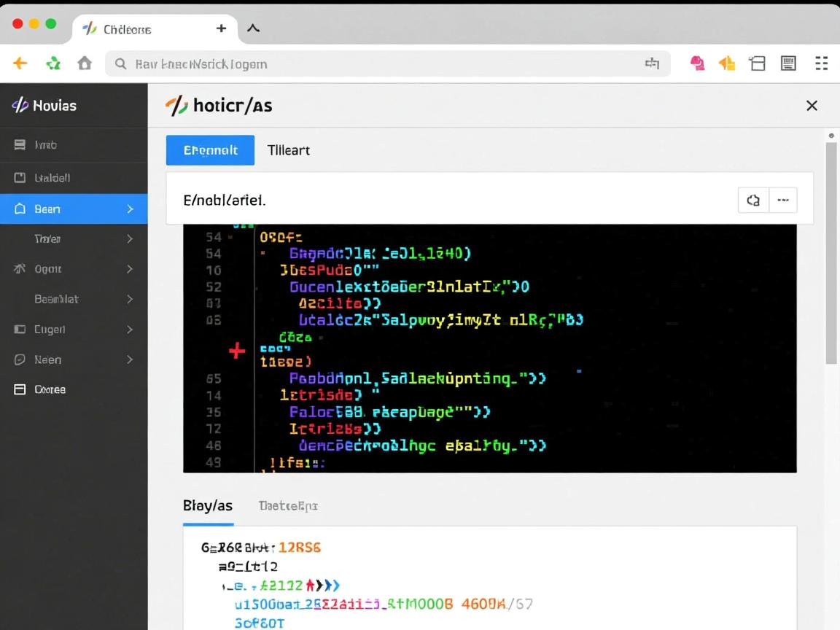Image resolution: width=840 pixels, height=630 pixels.
Task: Expand the tab list caret in the tab bar
Action: coord(253,28)
